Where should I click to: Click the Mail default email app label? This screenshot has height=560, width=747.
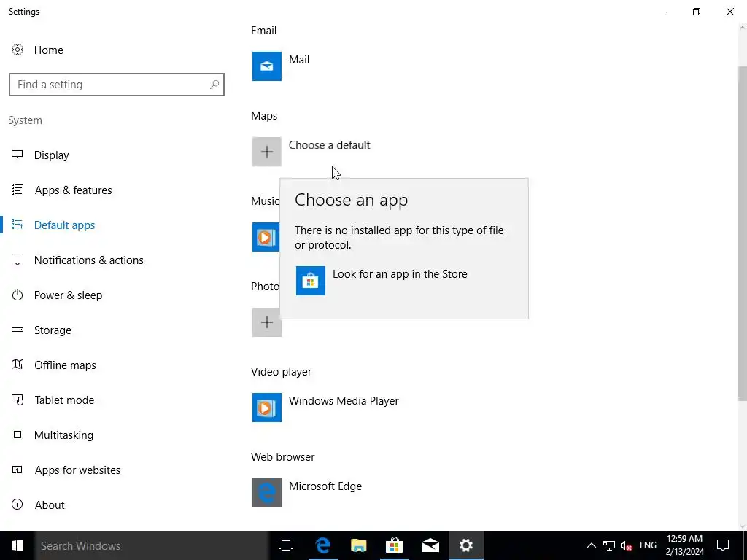[299, 60]
